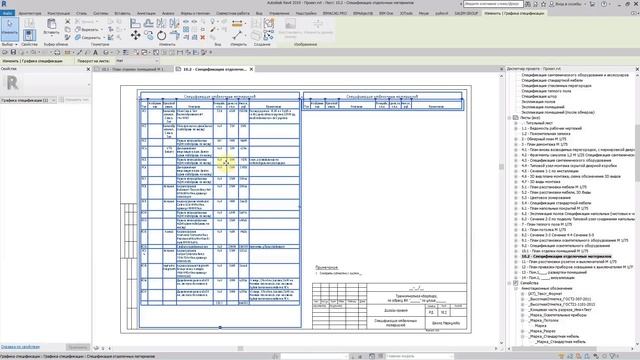Collapse the '_Марка_Потолки' family node
The image size is (640, 360).
522,320
